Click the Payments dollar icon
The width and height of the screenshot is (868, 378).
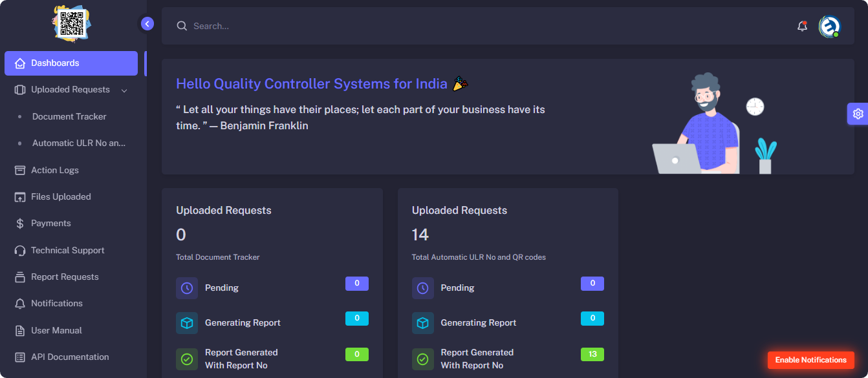pyautogui.click(x=19, y=224)
